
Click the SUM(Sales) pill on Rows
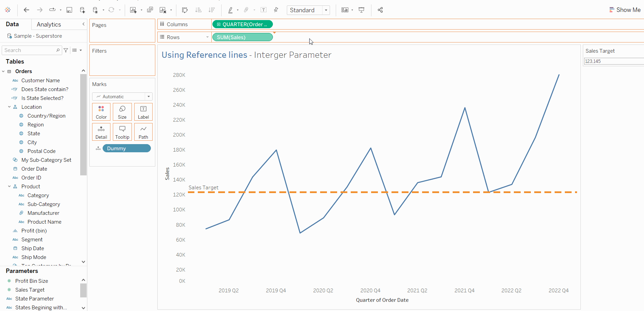[242, 37]
